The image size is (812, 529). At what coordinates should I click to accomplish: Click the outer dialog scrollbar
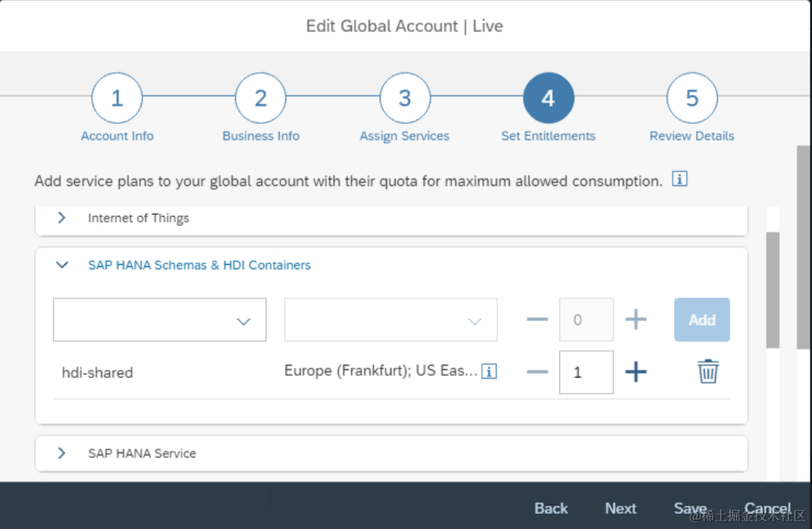point(803,247)
